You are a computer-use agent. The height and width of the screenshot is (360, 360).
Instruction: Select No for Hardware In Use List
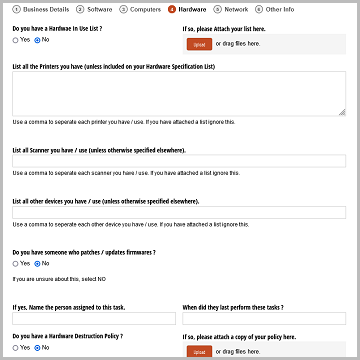click(37, 40)
